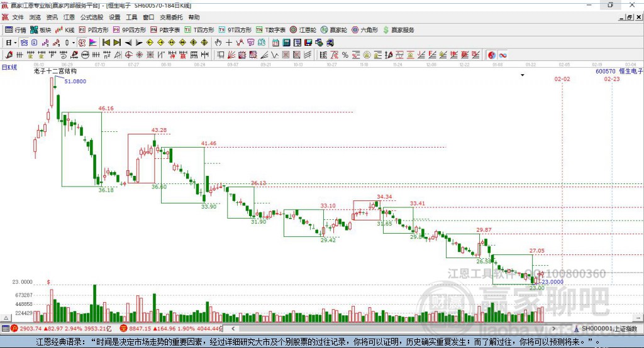Click the 日K线 period label
Screen dimensions: 644x348
pos(9,67)
